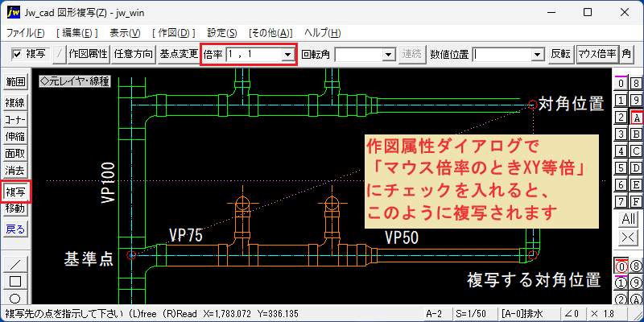Click the 作図属性 button
The image size is (644, 322).
pos(89,54)
